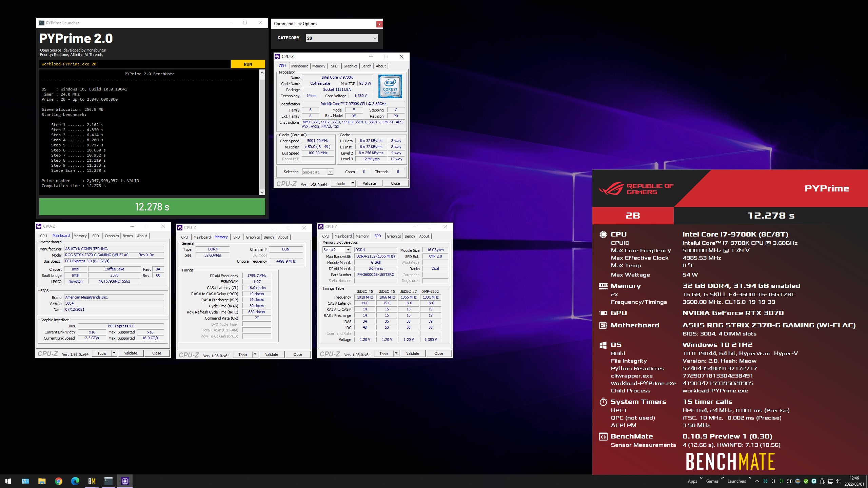
Task: Open File Explorer from the taskbar
Action: (42, 481)
